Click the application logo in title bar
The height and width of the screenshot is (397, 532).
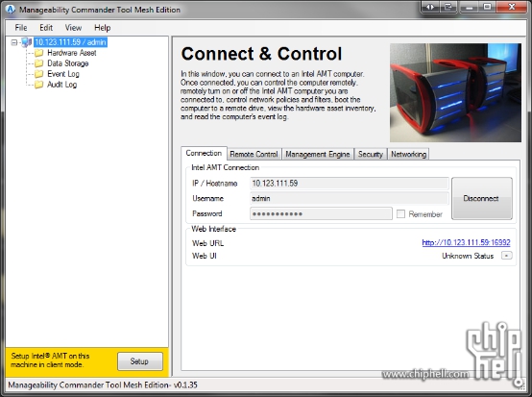point(11,10)
